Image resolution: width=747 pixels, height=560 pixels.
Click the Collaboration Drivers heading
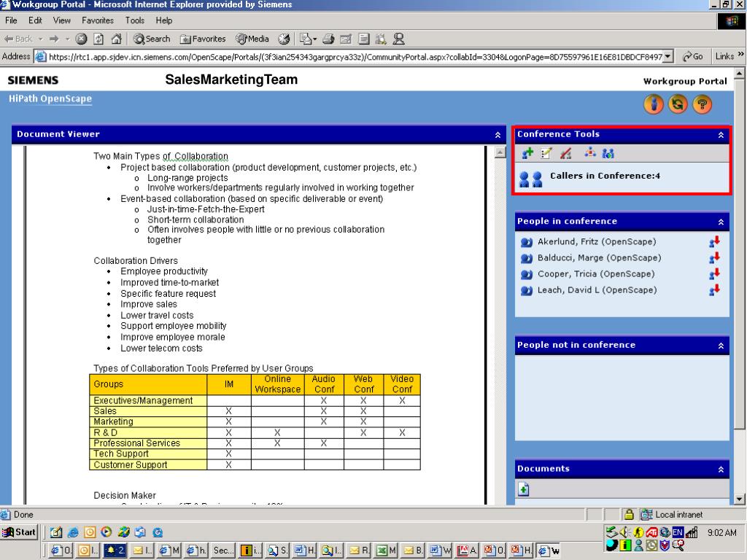(136, 260)
